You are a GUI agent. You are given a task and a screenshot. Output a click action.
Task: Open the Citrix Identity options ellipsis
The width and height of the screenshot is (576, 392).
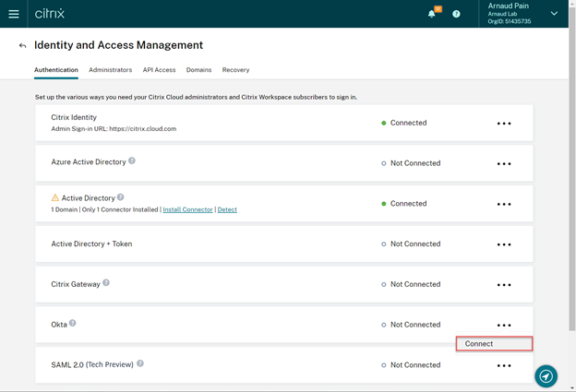(x=504, y=124)
